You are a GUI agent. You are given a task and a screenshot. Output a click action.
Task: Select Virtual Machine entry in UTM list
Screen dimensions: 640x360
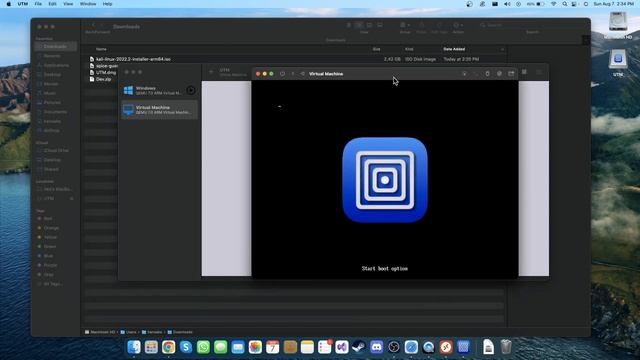[159, 109]
